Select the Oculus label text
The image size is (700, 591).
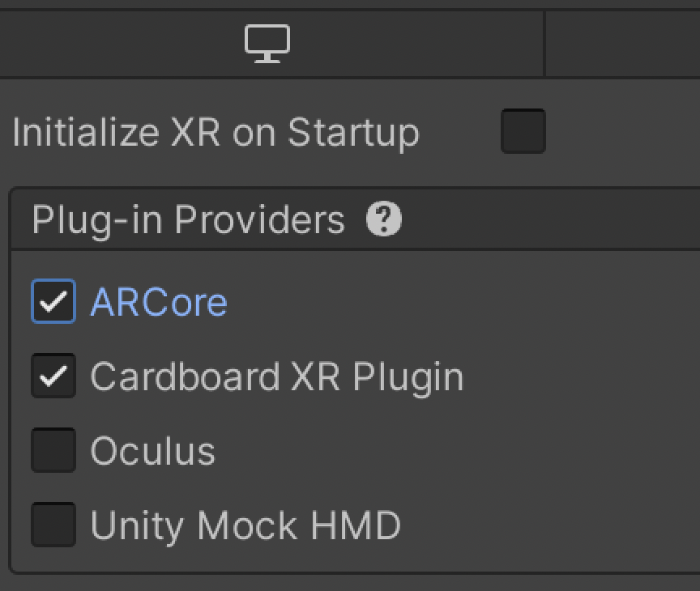[x=152, y=451]
